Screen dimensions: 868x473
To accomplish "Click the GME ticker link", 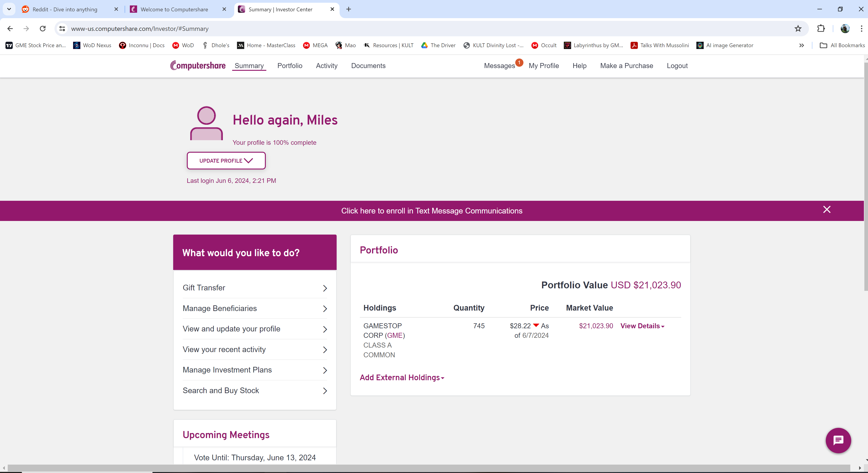I will coord(395,335).
